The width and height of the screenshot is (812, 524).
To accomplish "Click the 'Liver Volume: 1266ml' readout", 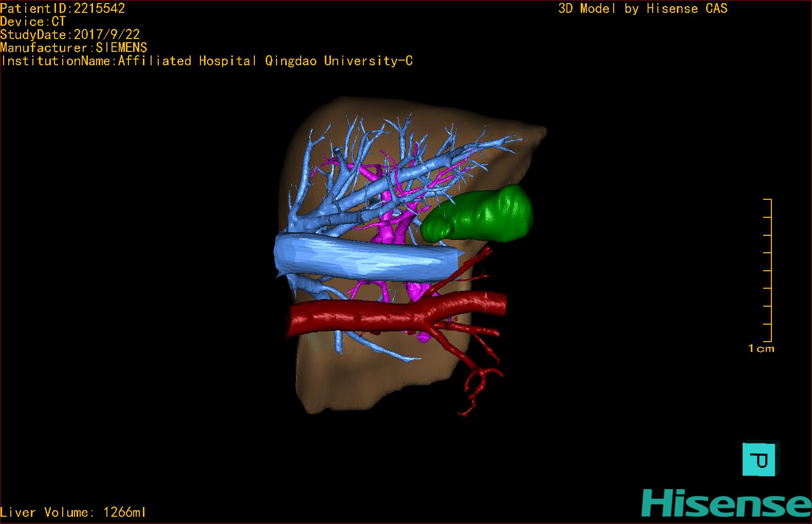I will (73, 512).
